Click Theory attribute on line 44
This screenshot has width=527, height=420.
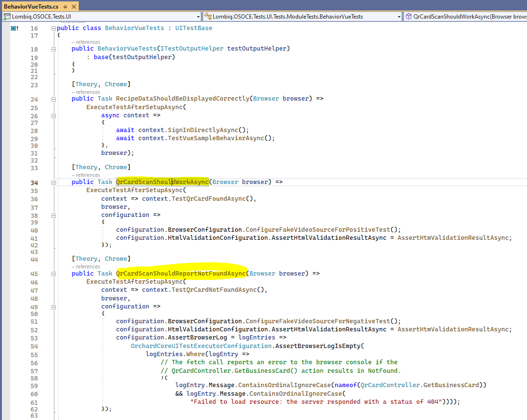pyautogui.click(x=86, y=259)
